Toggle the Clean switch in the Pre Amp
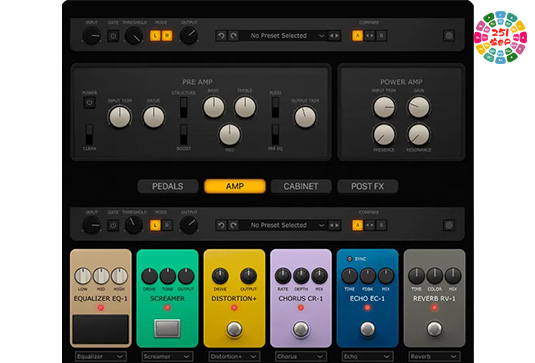Viewport: 535px width, 363px height. [x=89, y=134]
